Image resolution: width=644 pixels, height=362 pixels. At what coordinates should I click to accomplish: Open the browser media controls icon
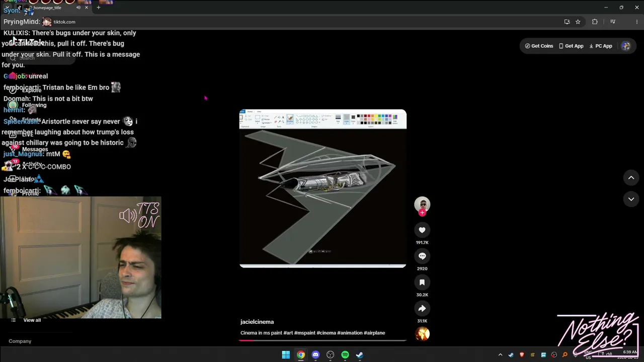[x=613, y=22]
